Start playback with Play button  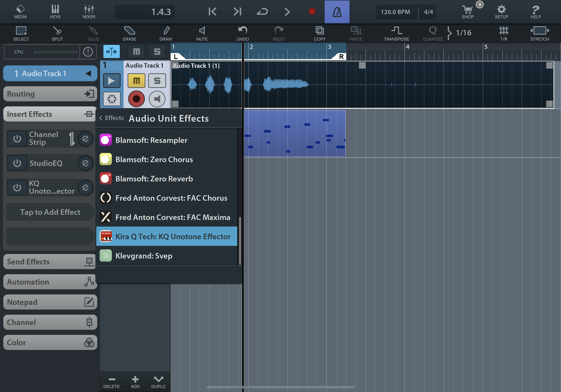click(x=287, y=12)
